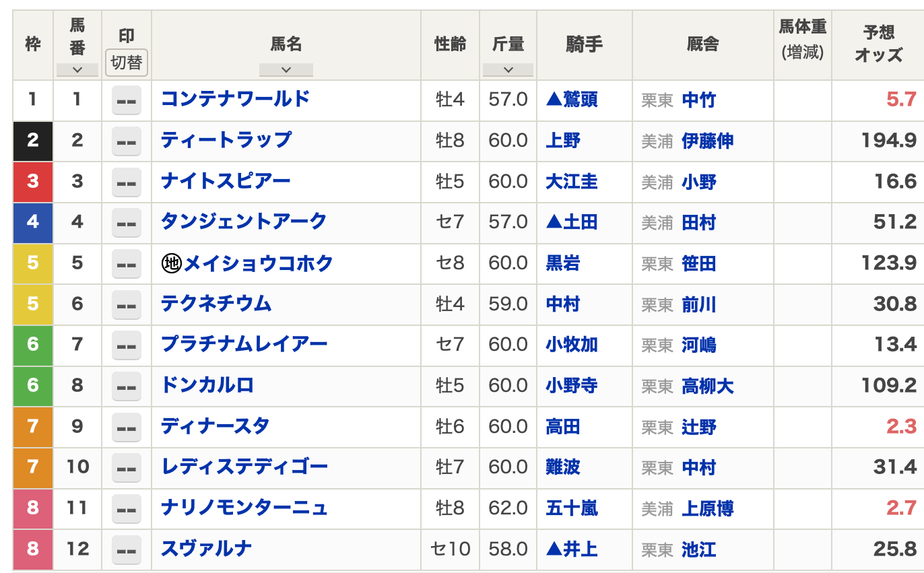Screen dimensions: 924x573
Task: Click the blue frame 4 color cell
Action: coord(33,222)
